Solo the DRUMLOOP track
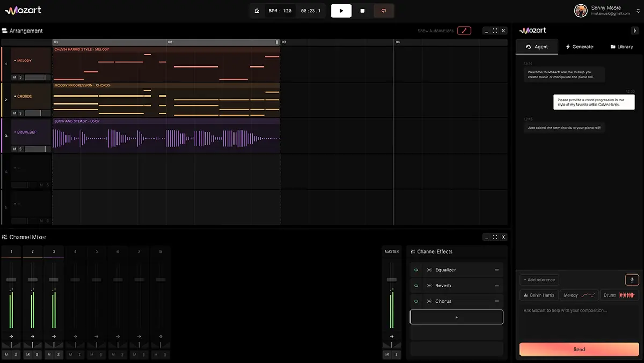 [x=20, y=149]
